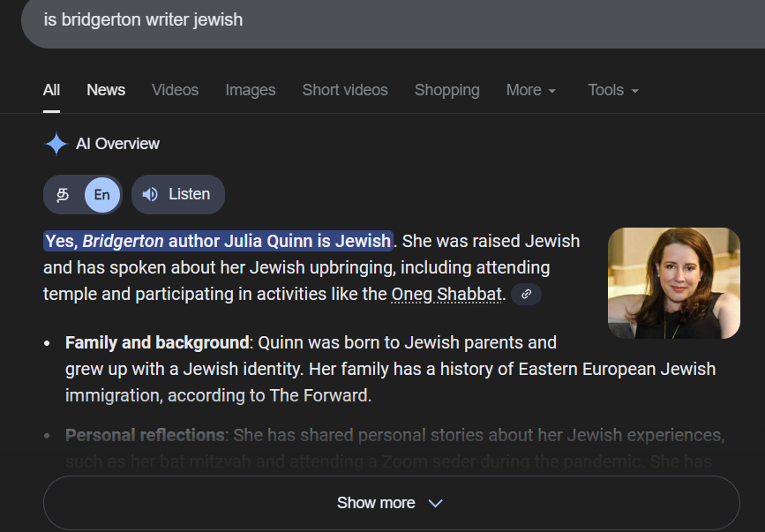
Task: Open the Julia Quinn photo thumbnail
Action: point(673,283)
